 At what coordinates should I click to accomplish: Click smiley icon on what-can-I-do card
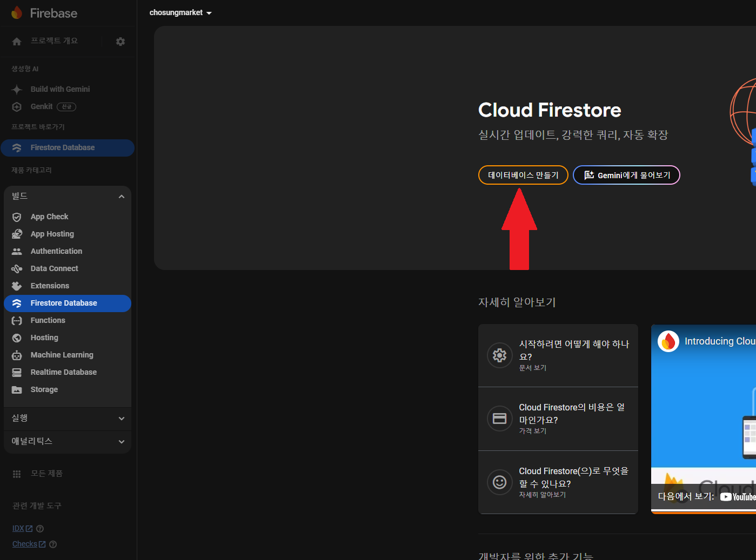(x=500, y=482)
